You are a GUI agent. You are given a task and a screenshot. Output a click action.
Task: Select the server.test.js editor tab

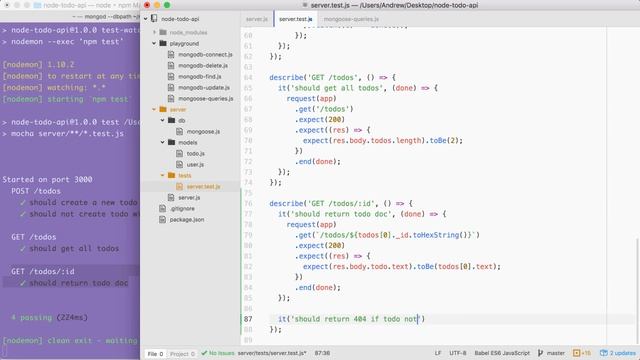point(296,19)
